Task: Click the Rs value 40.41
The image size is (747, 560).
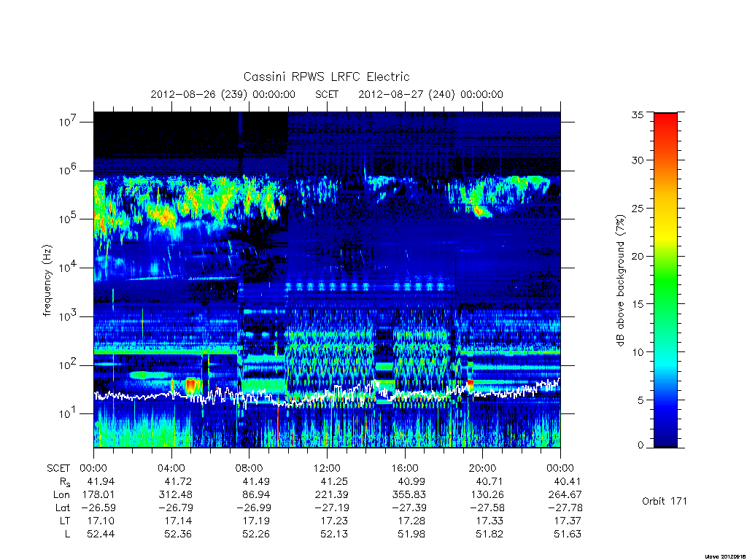Action: (568, 481)
